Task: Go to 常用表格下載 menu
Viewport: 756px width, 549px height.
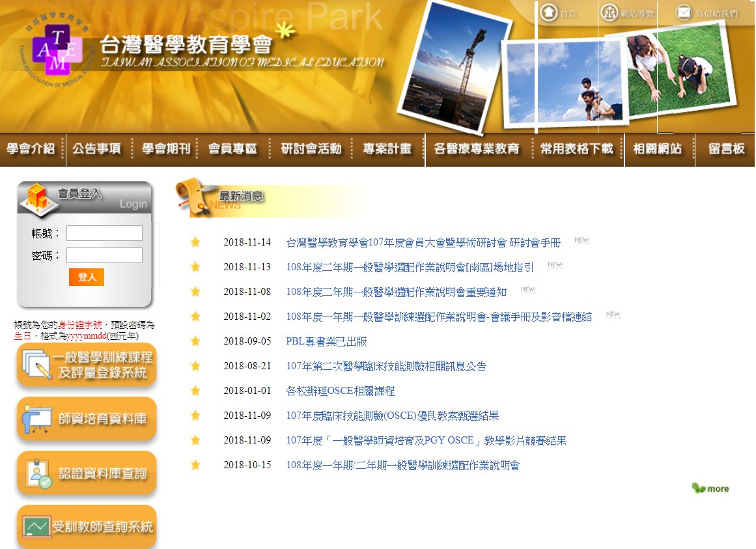Action: (x=576, y=149)
